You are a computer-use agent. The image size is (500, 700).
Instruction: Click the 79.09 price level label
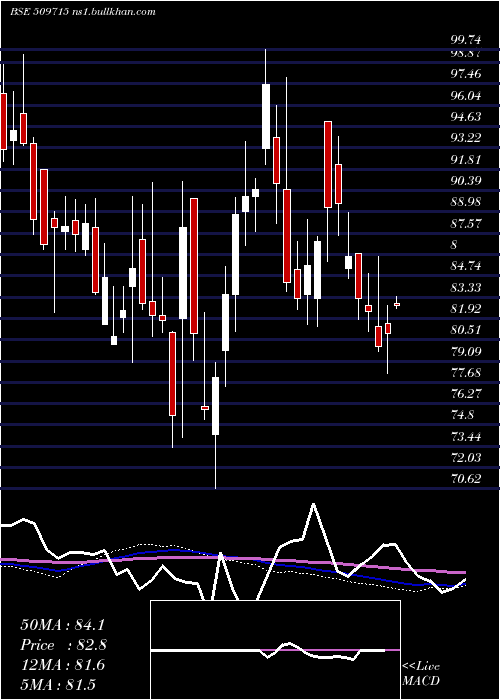(x=466, y=351)
